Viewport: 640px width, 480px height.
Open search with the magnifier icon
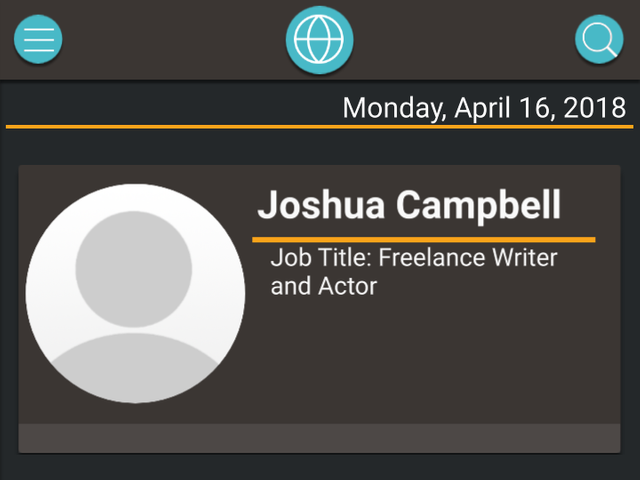(599, 40)
